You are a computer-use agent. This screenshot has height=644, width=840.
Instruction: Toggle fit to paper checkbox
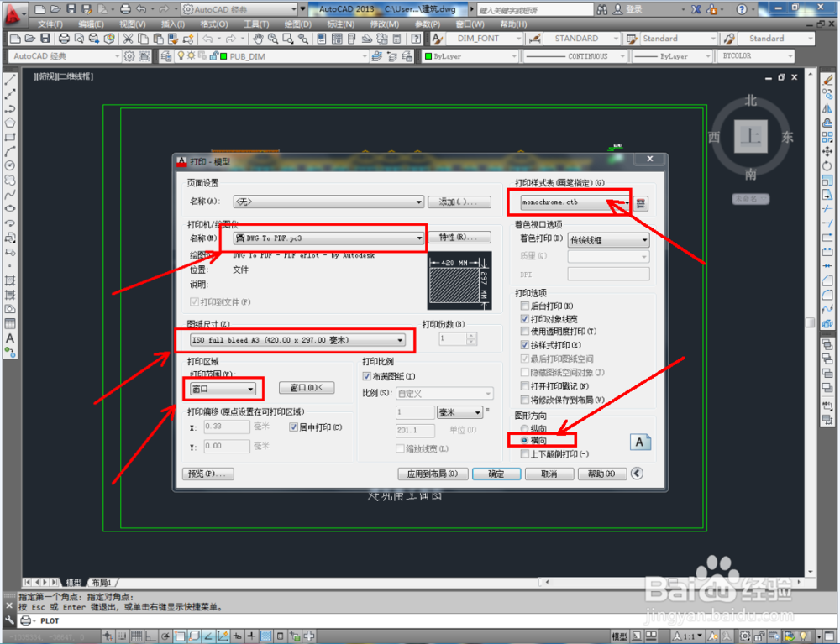366,376
